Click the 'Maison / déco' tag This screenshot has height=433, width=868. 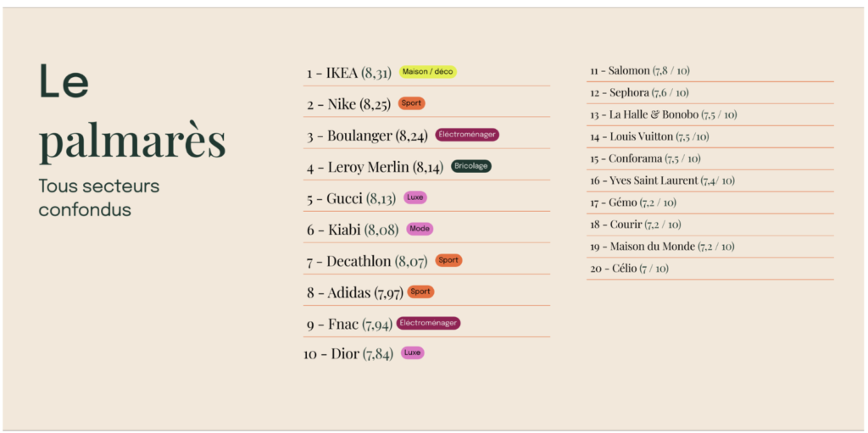click(x=428, y=72)
